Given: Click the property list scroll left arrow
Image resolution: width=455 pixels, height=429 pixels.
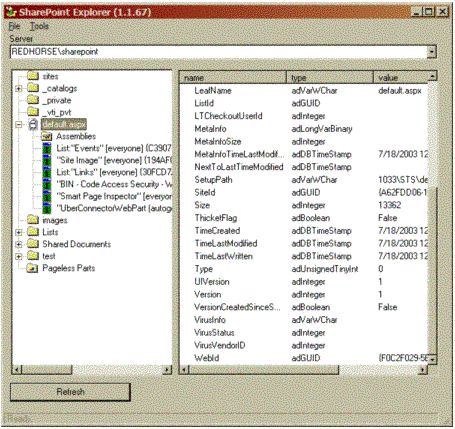Looking at the screenshot, I should [x=185, y=369].
